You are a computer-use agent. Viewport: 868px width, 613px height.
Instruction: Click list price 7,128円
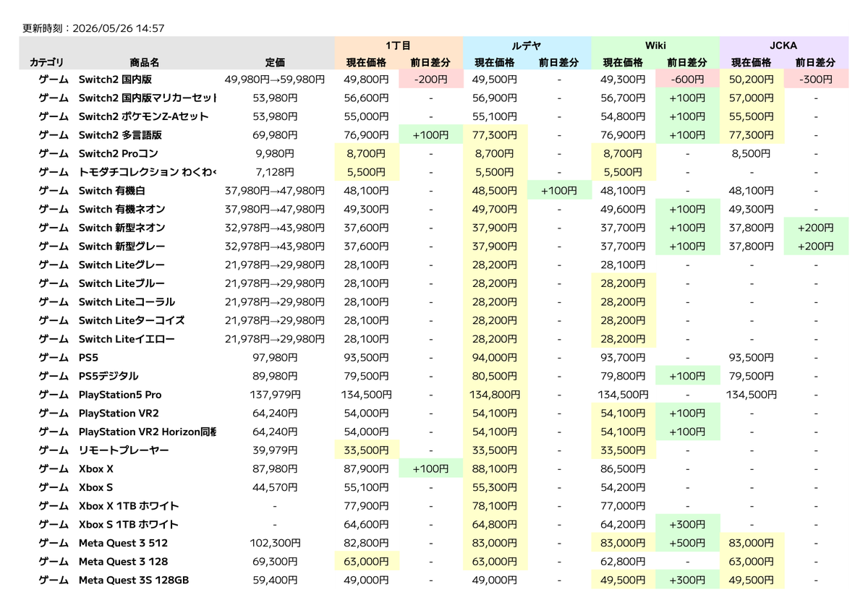[275, 172]
